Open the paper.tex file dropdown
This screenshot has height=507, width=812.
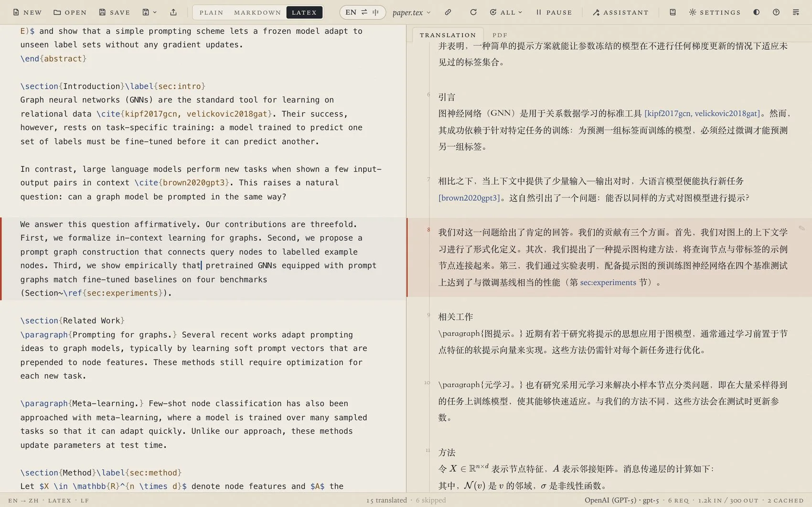pyautogui.click(x=412, y=12)
